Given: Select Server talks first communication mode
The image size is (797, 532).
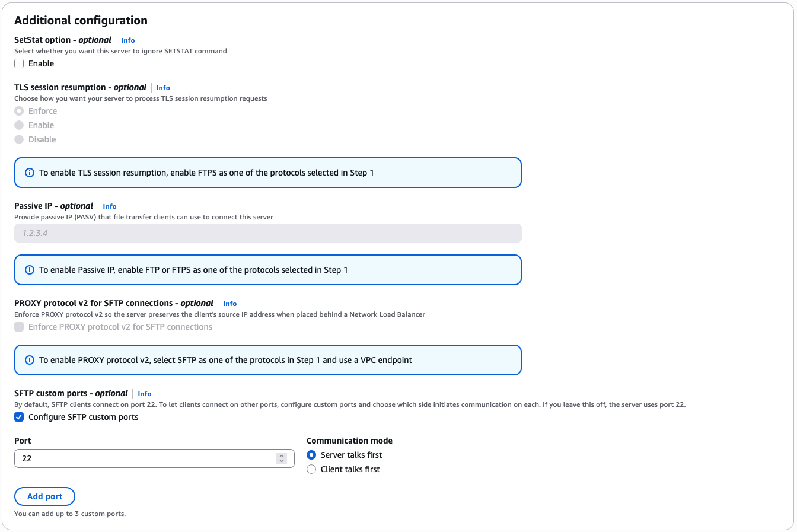Looking at the screenshot, I should 311,455.
